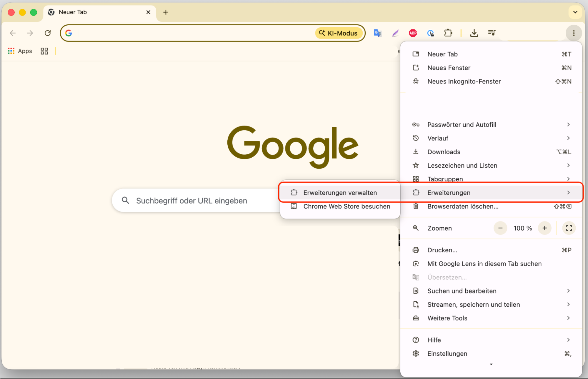Screen dimensions: 588x379
Task: Click the blue clock-lock extension icon
Action: (x=430, y=33)
